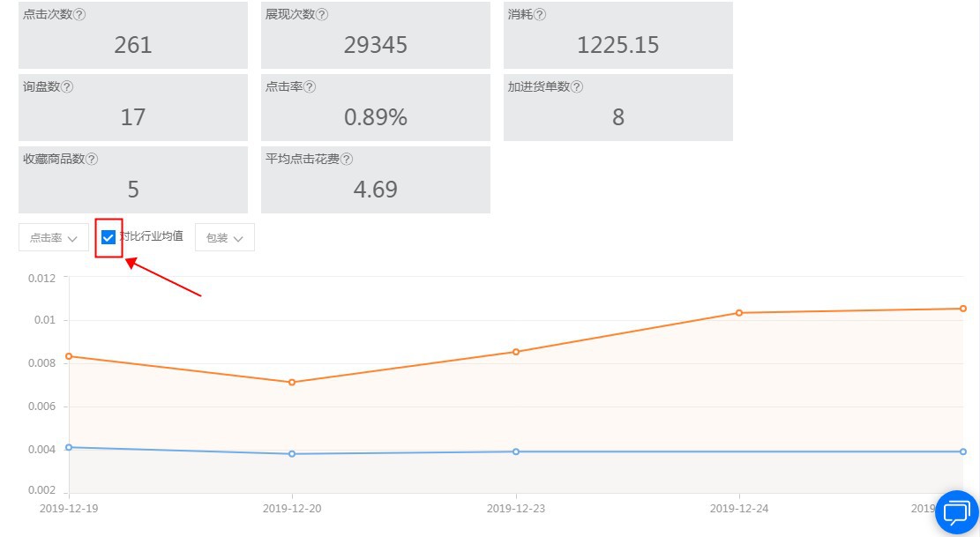The width and height of the screenshot is (980, 537).
Task: Click the 点击率 metric help icon
Action: click(310, 87)
